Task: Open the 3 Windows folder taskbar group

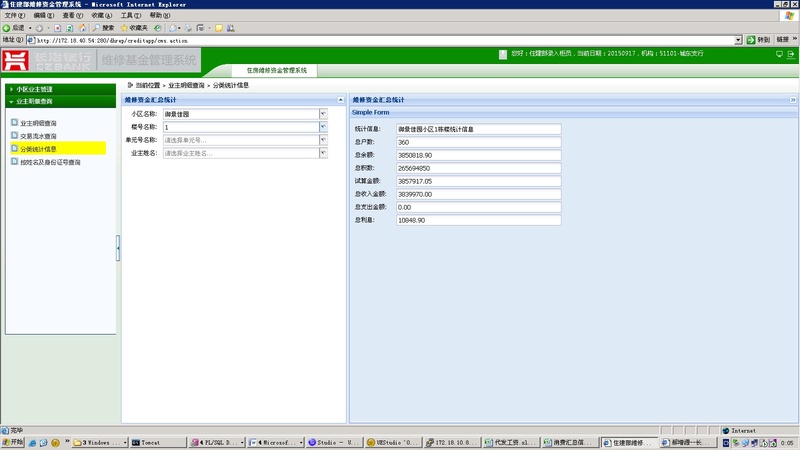Action: pos(99,443)
